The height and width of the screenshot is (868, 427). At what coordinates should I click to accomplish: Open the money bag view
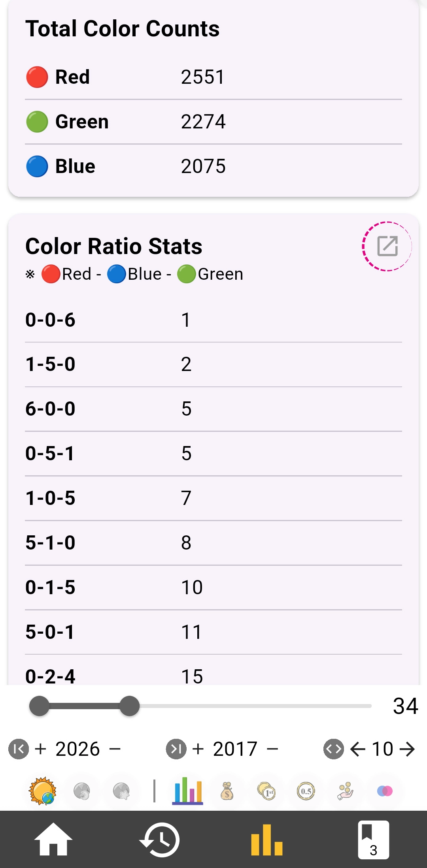click(227, 791)
